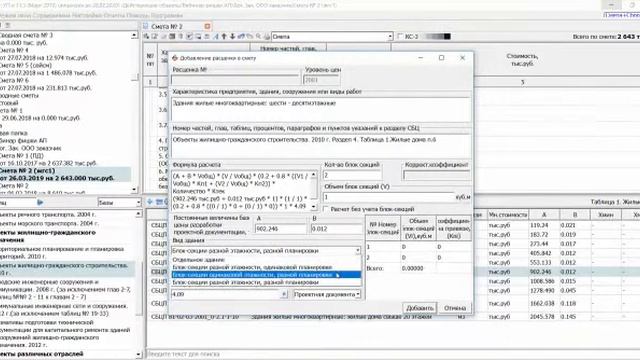
Task: Click the first icon in estimate toolbar
Action: pos(147,37)
